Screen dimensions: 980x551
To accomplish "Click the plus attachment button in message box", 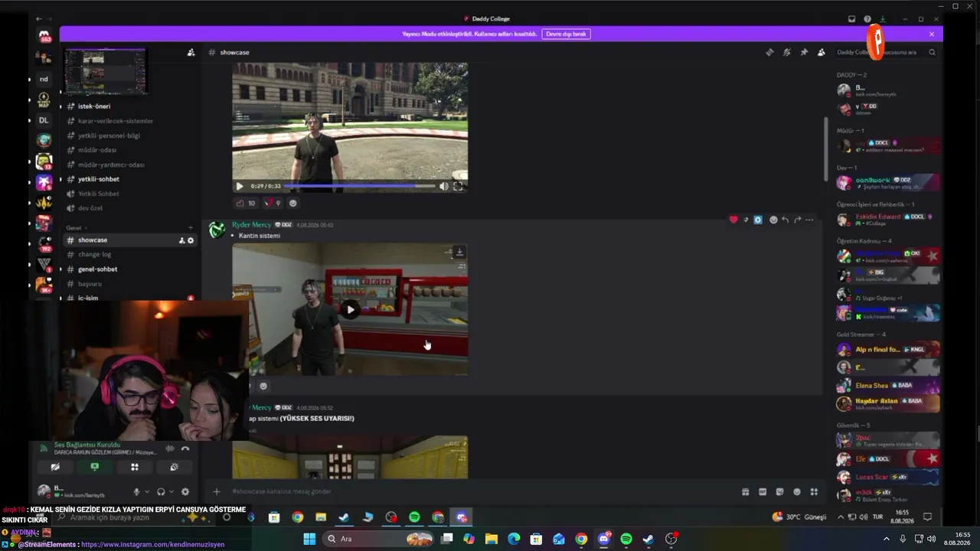I will [x=217, y=492].
